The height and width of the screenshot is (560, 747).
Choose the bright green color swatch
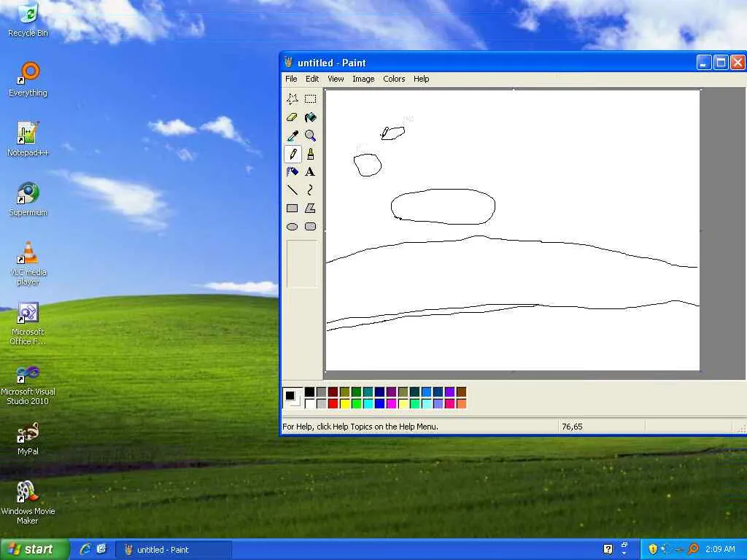pyautogui.click(x=356, y=404)
